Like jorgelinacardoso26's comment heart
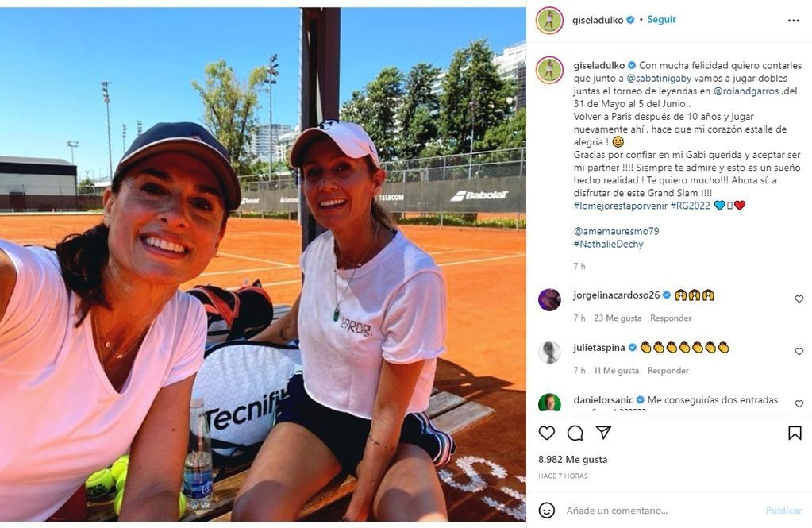The height and width of the screenshot is (528, 812). pyautogui.click(x=799, y=299)
